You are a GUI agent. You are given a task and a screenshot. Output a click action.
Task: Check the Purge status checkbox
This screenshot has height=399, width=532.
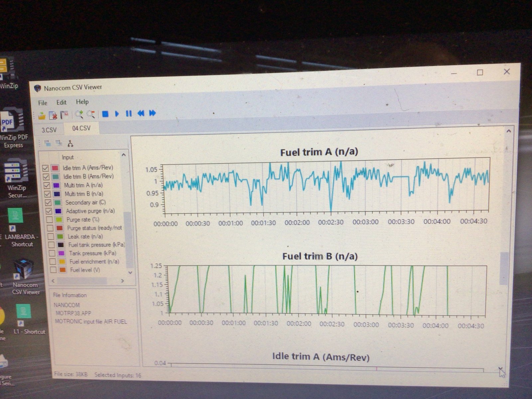tap(50, 228)
